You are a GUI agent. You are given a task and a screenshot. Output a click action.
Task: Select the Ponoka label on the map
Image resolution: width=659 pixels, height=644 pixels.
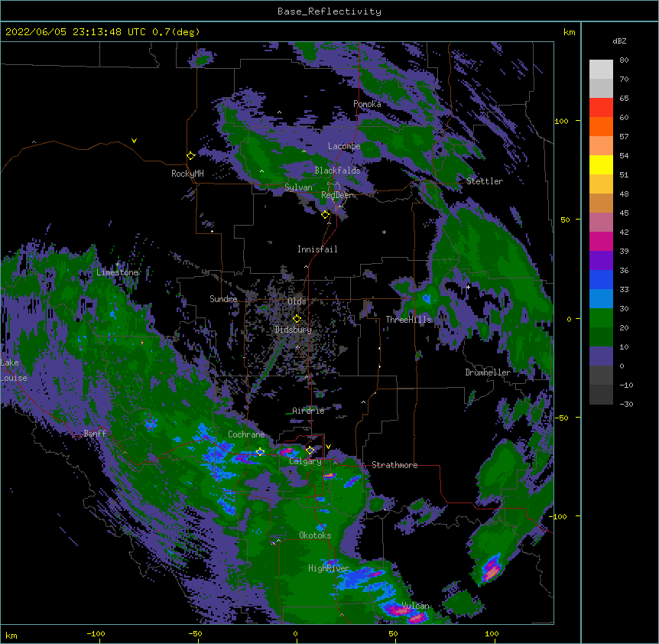pyautogui.click(x=367, y=104)
